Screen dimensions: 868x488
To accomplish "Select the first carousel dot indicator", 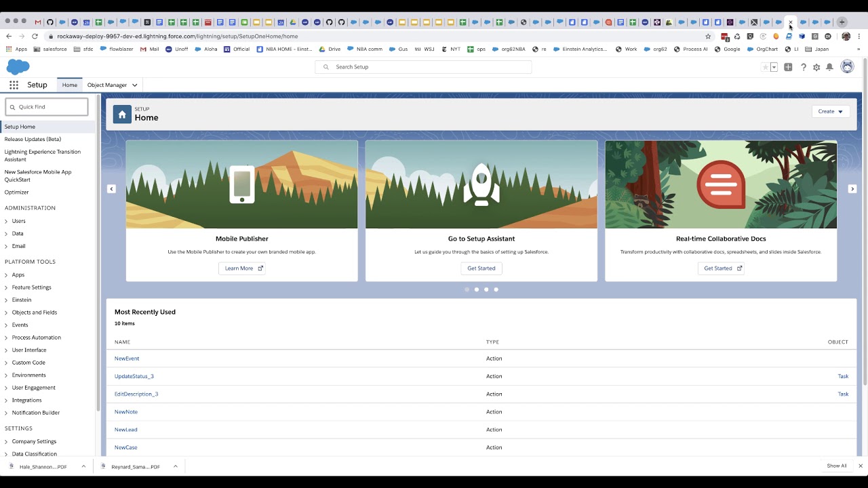I will [467, 289].
